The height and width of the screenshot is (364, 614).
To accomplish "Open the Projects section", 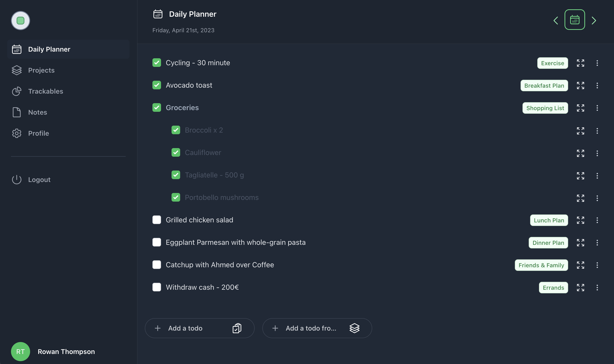I will 41,70.
